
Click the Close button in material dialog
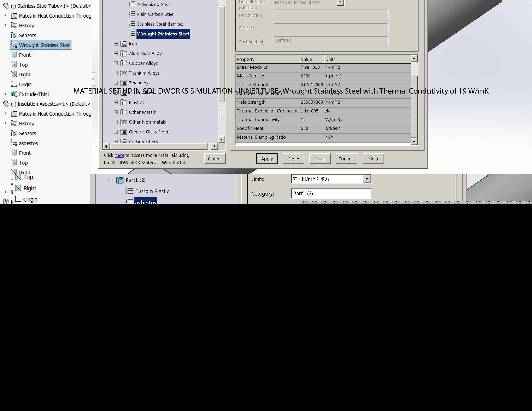tap(293, 159)
